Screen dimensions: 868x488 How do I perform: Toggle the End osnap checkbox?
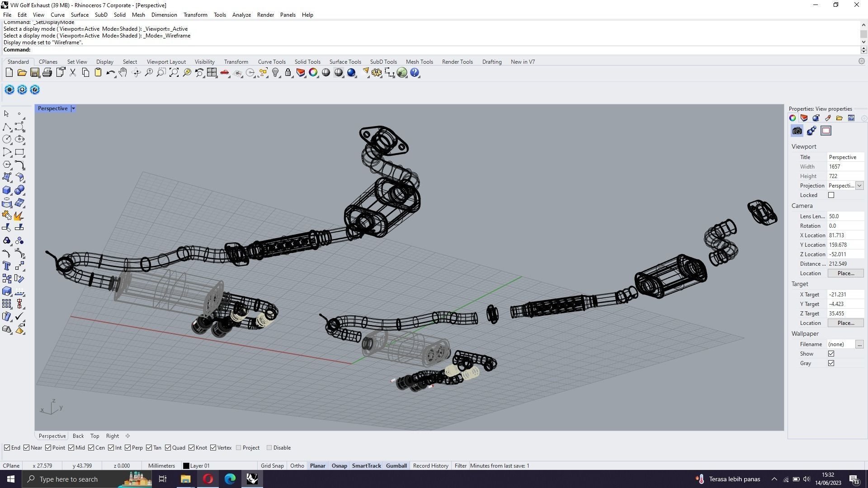(7, 448)
